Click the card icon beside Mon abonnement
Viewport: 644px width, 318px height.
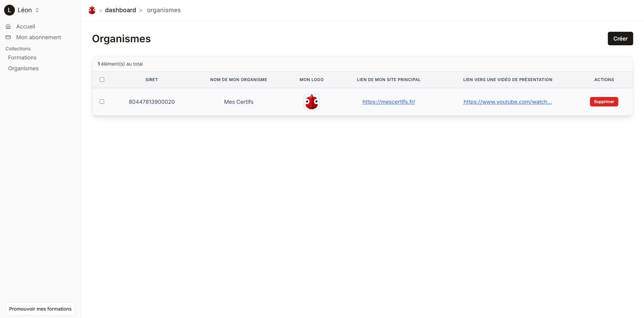[x=8, y=37]
